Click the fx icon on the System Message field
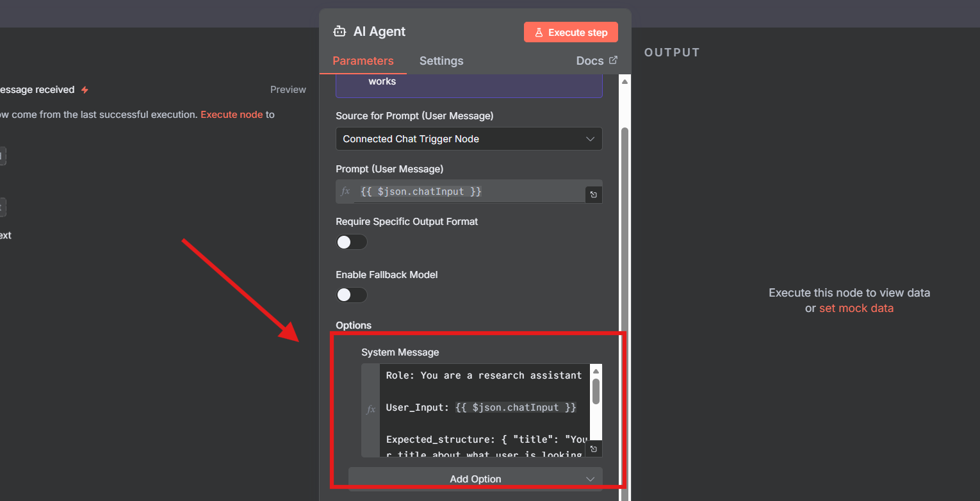The height and width of the screenshot is (501, 980). [370, 409]
